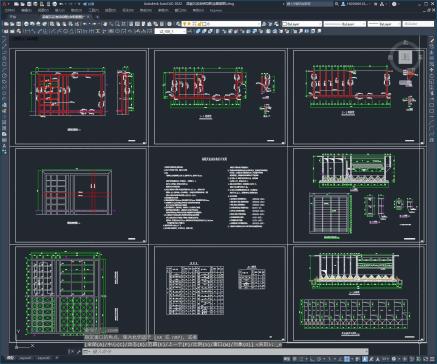This screenshot has width=437, height=364.
Task: Toggle the current layer on/off bulb
Action: click(184, 24)
